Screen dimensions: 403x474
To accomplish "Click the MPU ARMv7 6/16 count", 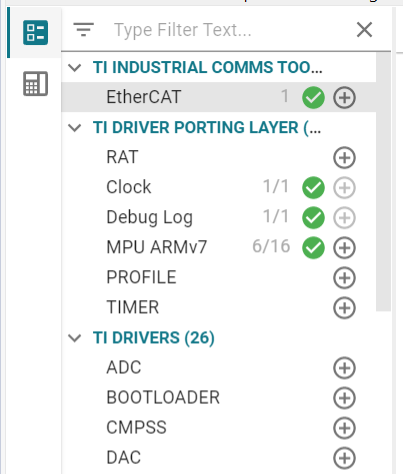I will pyautogui.click(x=271, y=247).
